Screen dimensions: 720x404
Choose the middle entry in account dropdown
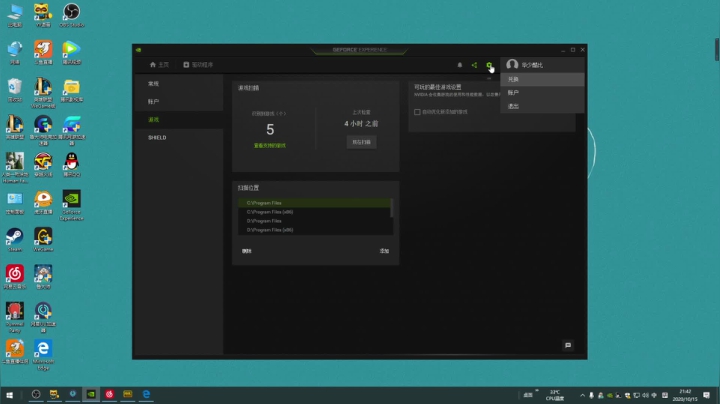[542, 93]
